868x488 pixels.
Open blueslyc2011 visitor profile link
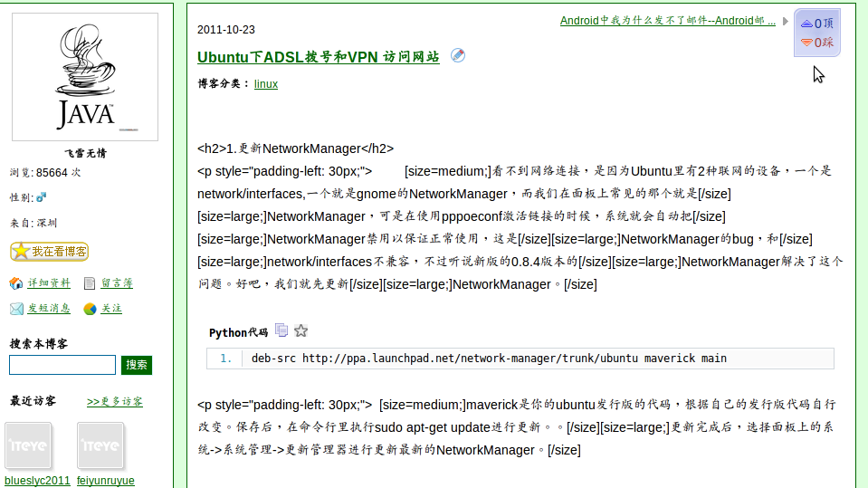tap(38, 480)
